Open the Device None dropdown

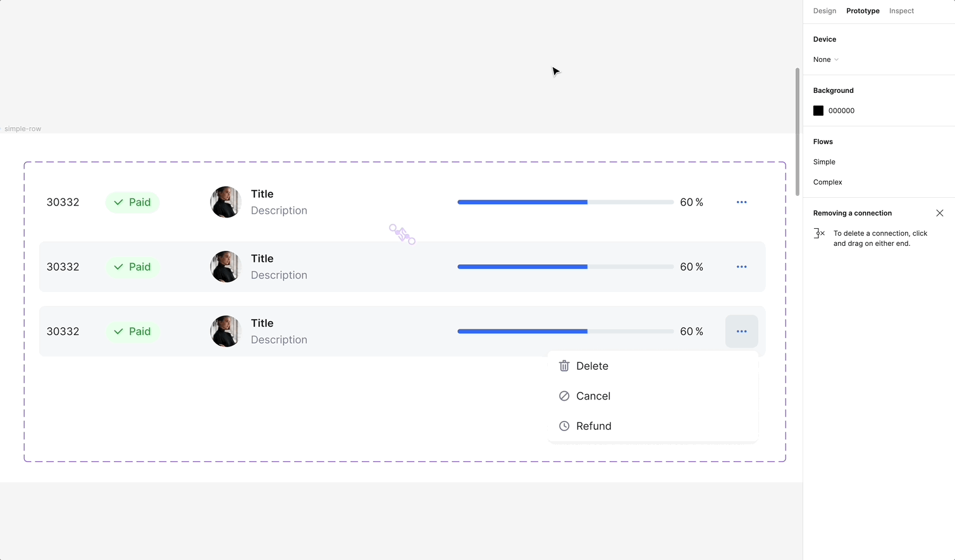point(826,59)
